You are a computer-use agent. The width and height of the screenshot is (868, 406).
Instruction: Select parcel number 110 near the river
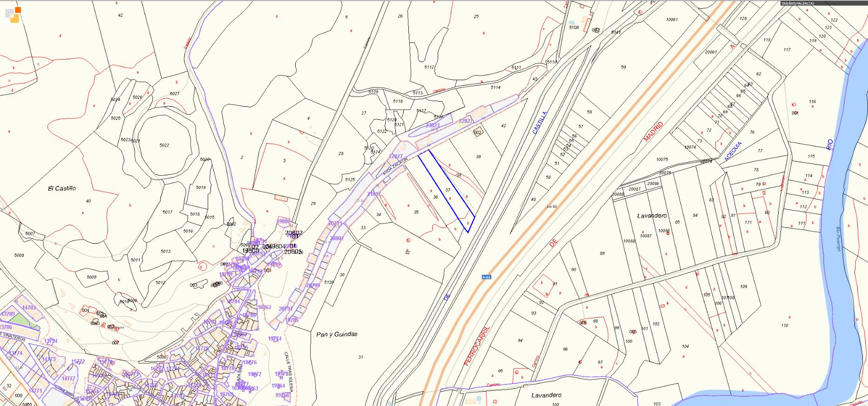coord(785,325)
